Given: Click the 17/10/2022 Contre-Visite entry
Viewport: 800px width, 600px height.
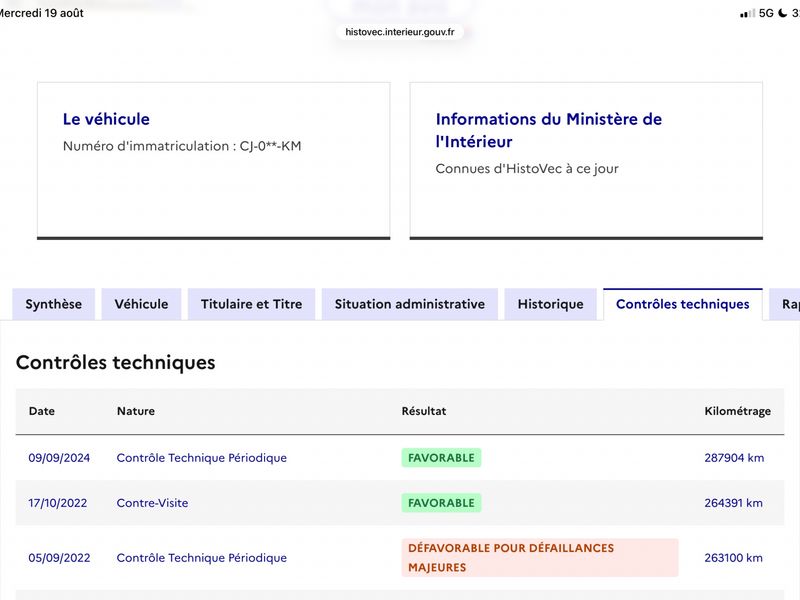Looking at the screenshot, I should [152, 503].
